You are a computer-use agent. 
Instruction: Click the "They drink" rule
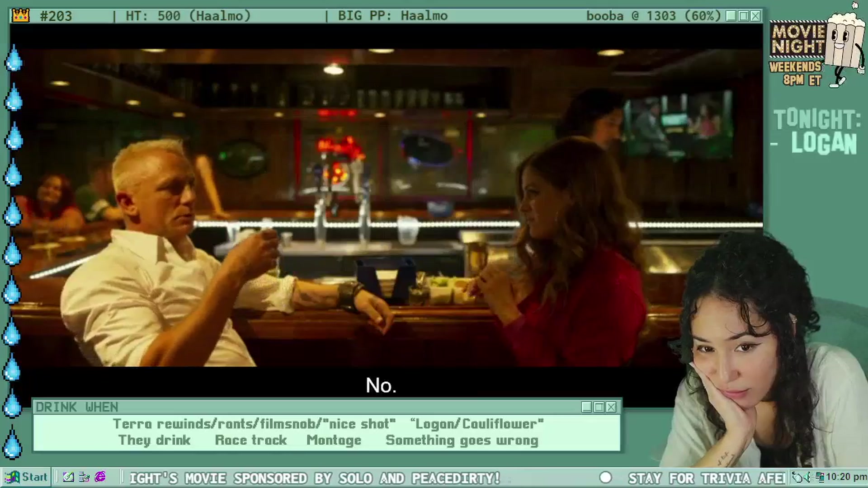point(154,440)
